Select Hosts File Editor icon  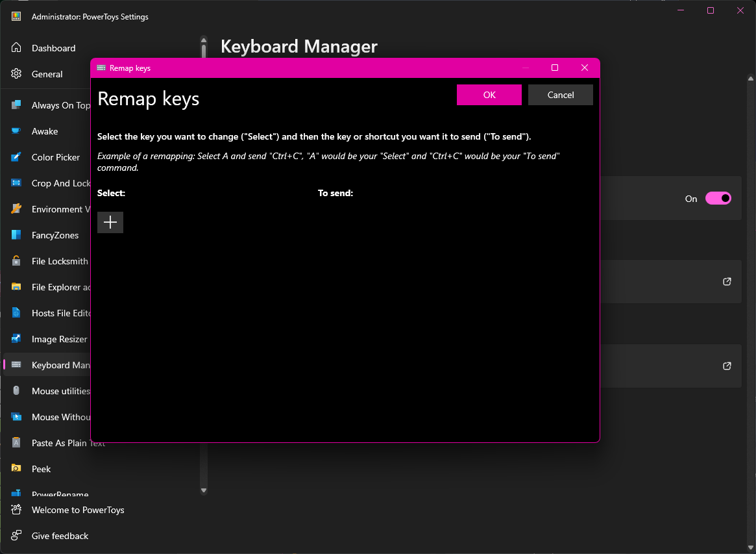pyautogui.click(x=16, y=312)
